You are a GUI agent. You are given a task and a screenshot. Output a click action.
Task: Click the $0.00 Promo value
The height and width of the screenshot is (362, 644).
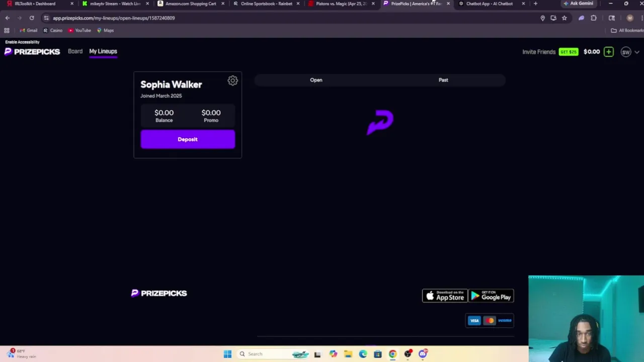click(211, 113)
